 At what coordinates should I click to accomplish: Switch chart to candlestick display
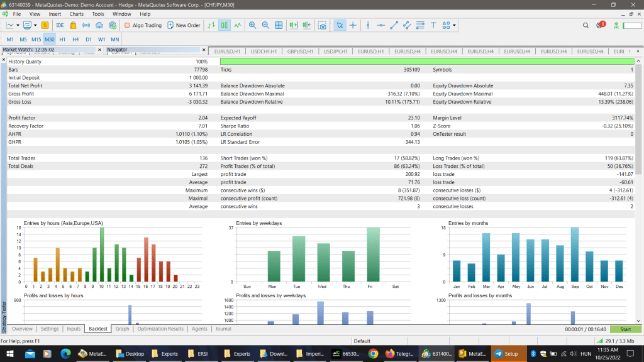tap(225, 25)
